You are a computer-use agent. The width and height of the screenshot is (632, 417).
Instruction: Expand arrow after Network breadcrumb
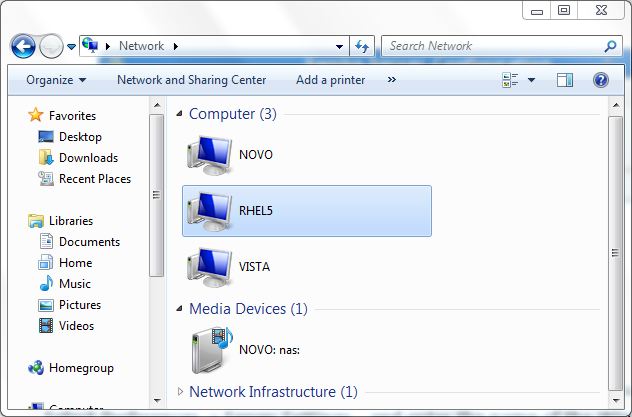pos(176,46)
